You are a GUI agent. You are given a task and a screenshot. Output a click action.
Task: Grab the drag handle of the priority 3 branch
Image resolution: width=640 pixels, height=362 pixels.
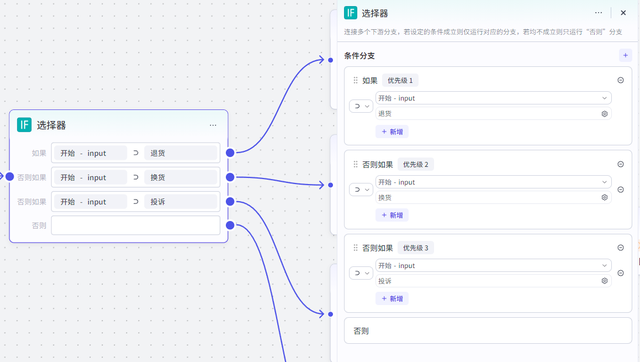click(356, 248)
